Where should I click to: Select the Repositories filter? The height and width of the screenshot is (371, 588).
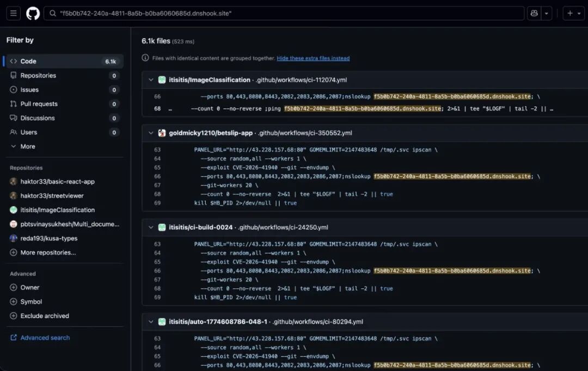[x=64, y=75]
